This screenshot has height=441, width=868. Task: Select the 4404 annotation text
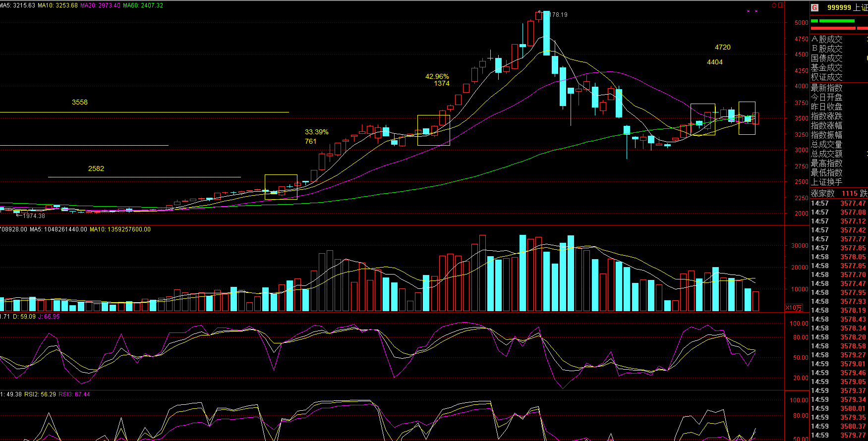(715, 62)
